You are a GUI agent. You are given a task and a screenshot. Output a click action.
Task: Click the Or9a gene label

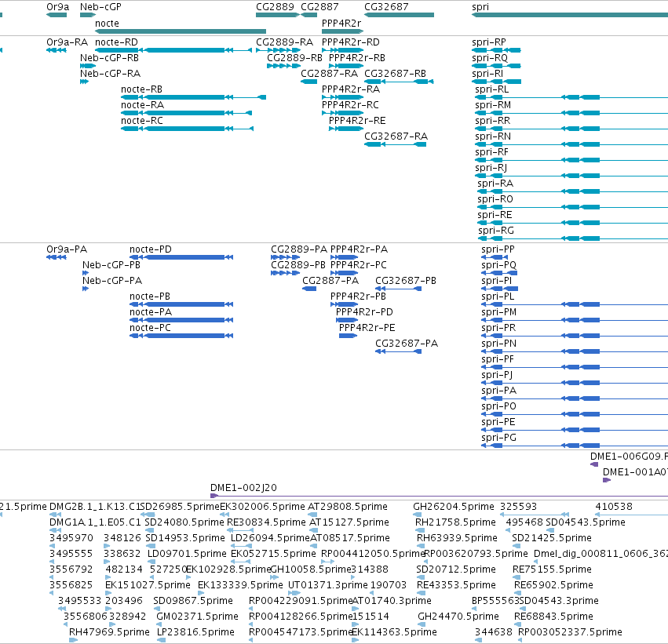click(x=57, y=7)
